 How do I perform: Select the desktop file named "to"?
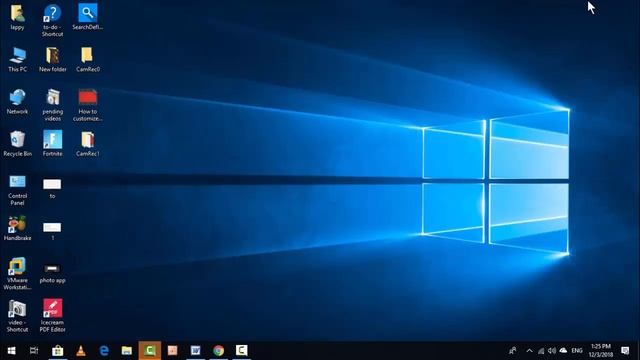click(x=52, y=189)
